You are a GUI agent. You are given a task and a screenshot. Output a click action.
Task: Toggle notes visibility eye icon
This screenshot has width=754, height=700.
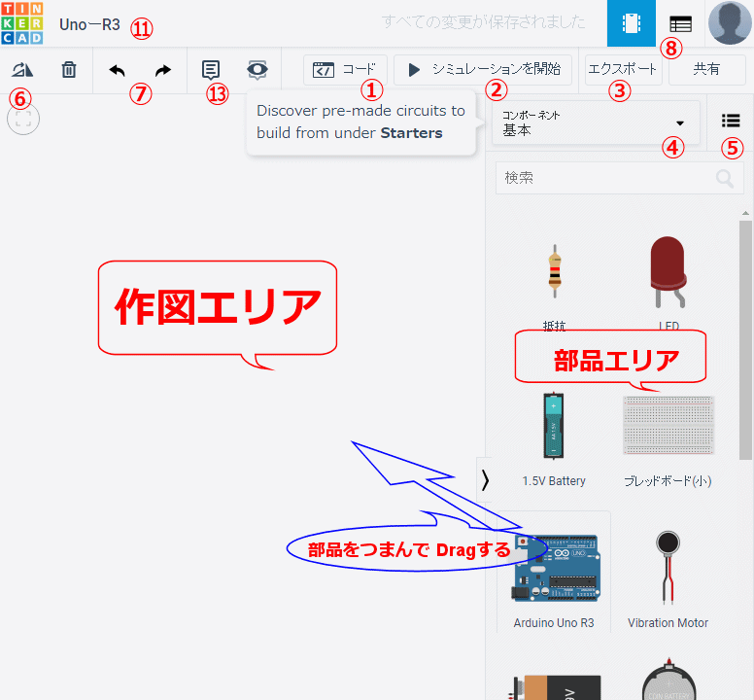tap(257, 70)
